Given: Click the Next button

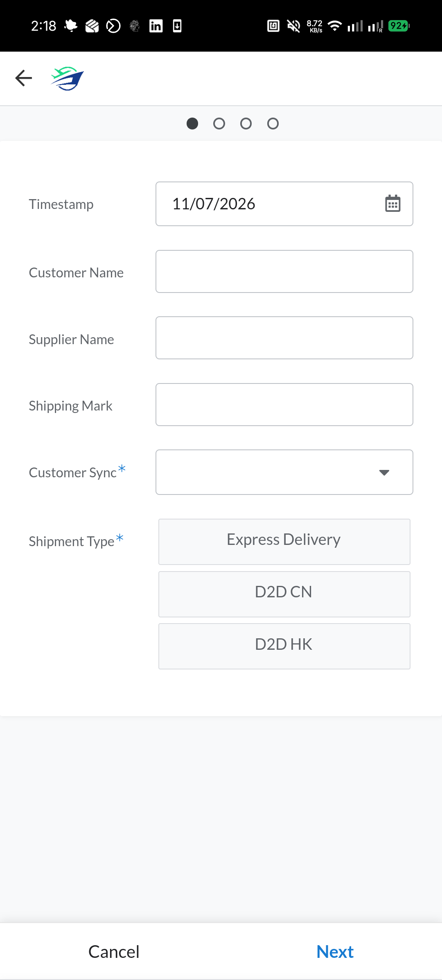Looking at the screenshot, I should point(335,952).
